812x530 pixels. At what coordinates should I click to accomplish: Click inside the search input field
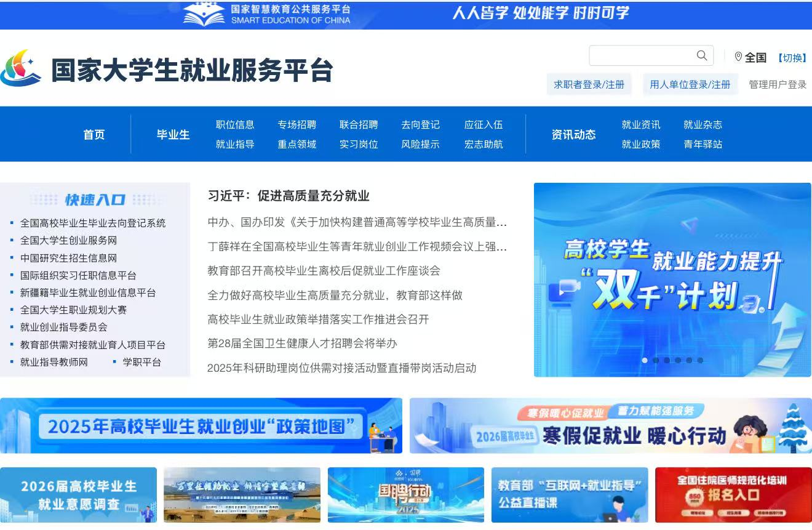coord(640,55)
